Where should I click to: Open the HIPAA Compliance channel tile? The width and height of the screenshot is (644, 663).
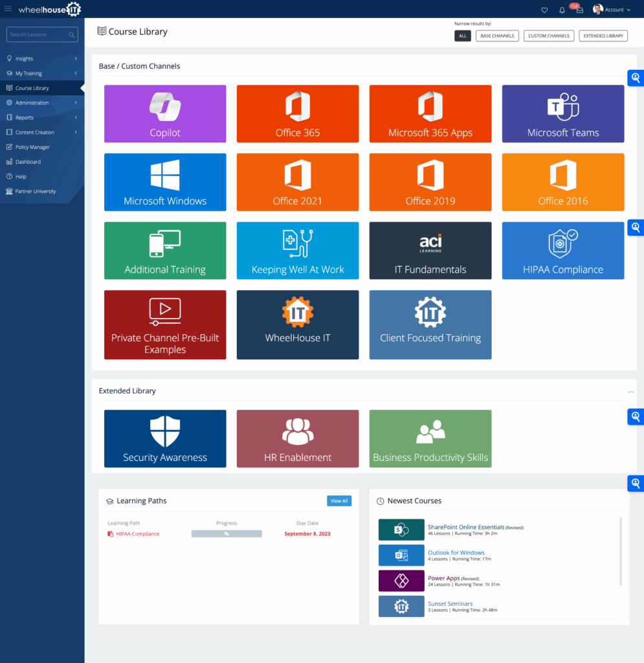tap(563, 251)
